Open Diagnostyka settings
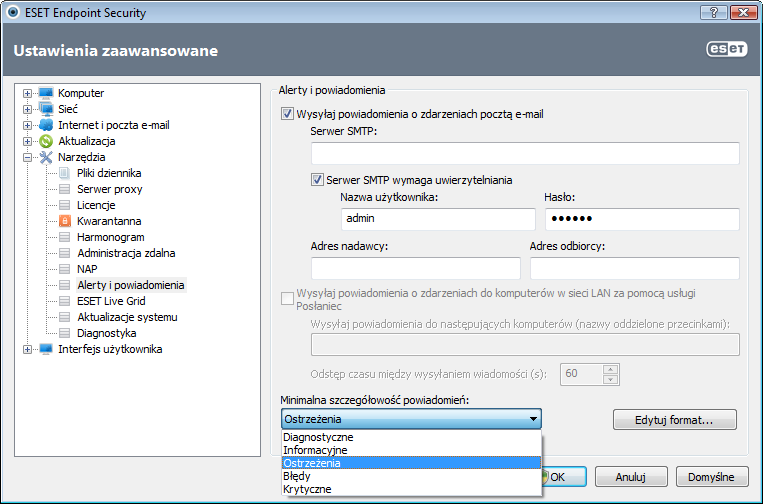 pos(107,333)
